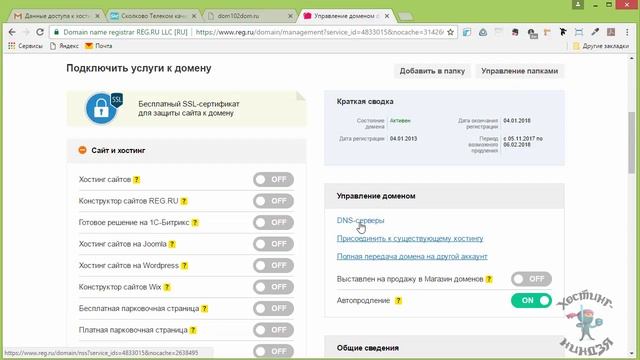This screenshot has width=640, height=360.
Task: Click the help icon next to Конструктор сайтов Wix
Action: pos(167,287)
